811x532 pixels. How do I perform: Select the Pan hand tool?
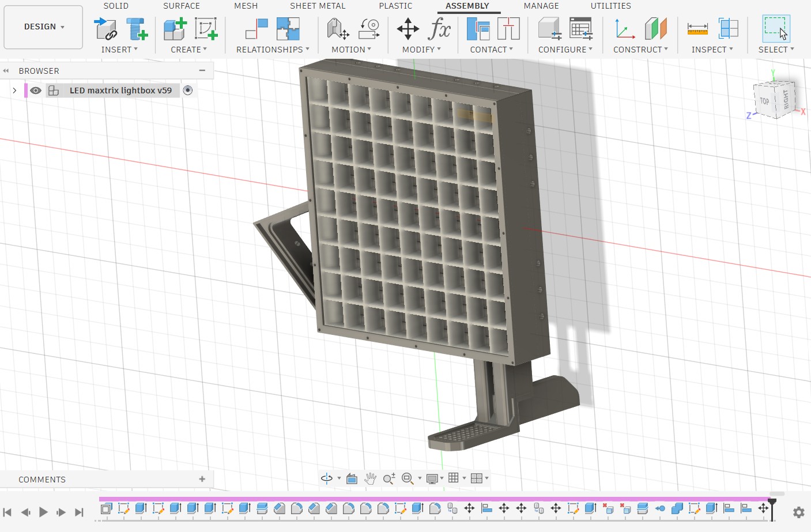tap(371, 478)
